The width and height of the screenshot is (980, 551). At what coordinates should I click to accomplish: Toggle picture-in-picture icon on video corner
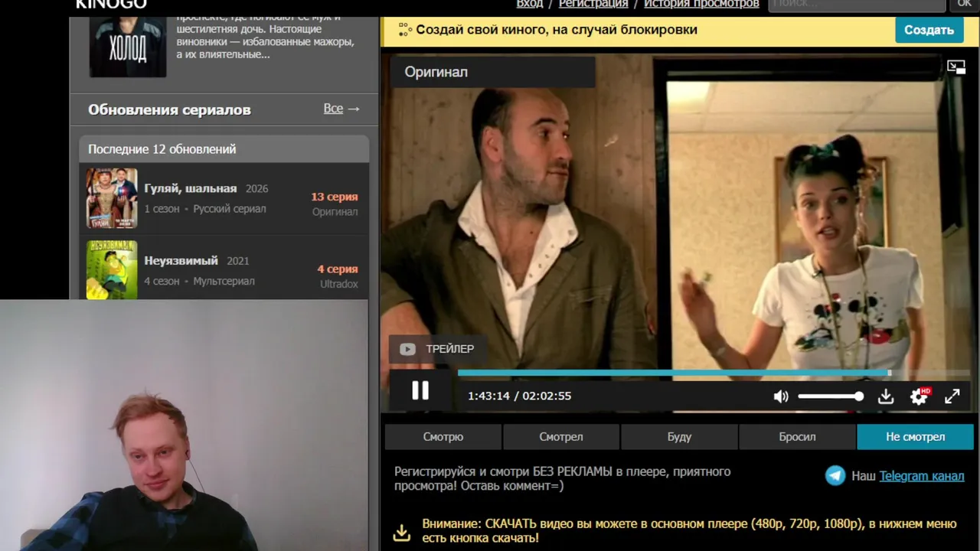[x=956, y=67]
